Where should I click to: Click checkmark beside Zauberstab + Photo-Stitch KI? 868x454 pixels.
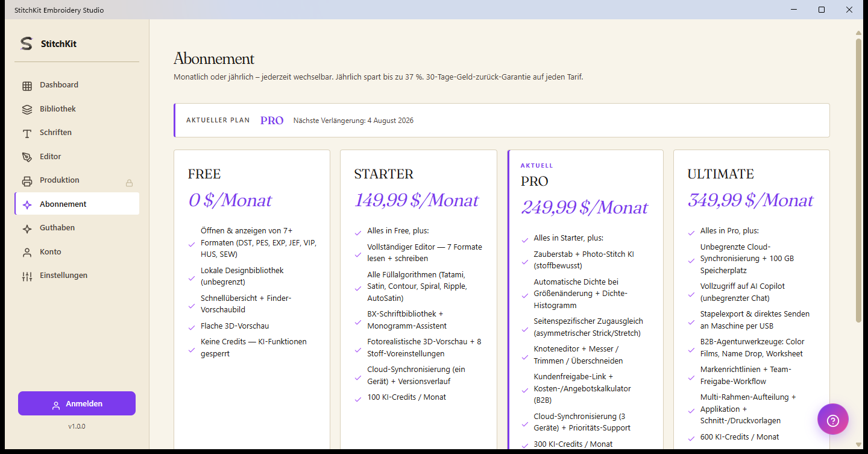[524, 261]
